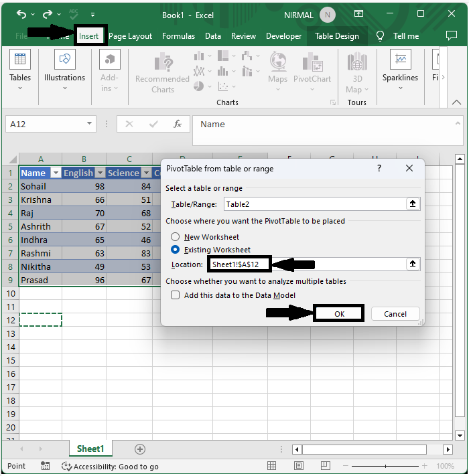Click the Redo arrow icon
The height and width of the screenshot is (476, 469).
(48, 14)
